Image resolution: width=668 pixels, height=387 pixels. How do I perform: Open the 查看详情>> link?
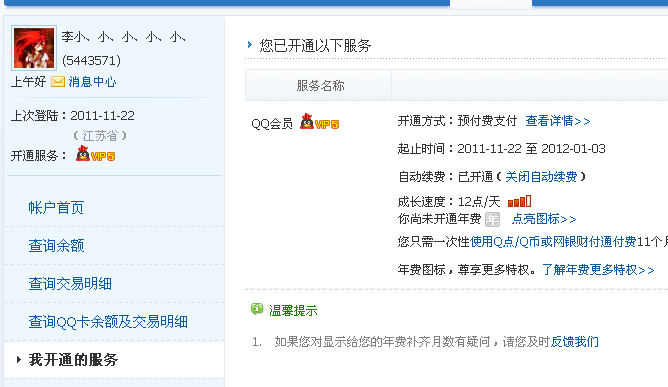click(x=558, y=121)
